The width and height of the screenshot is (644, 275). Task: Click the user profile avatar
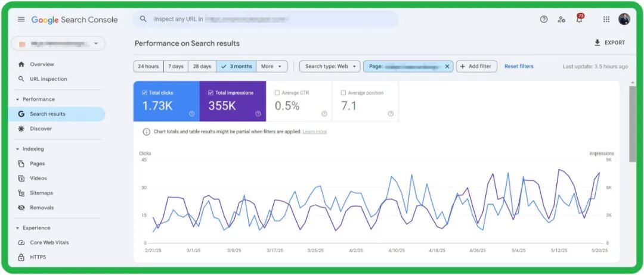(624, 19)
